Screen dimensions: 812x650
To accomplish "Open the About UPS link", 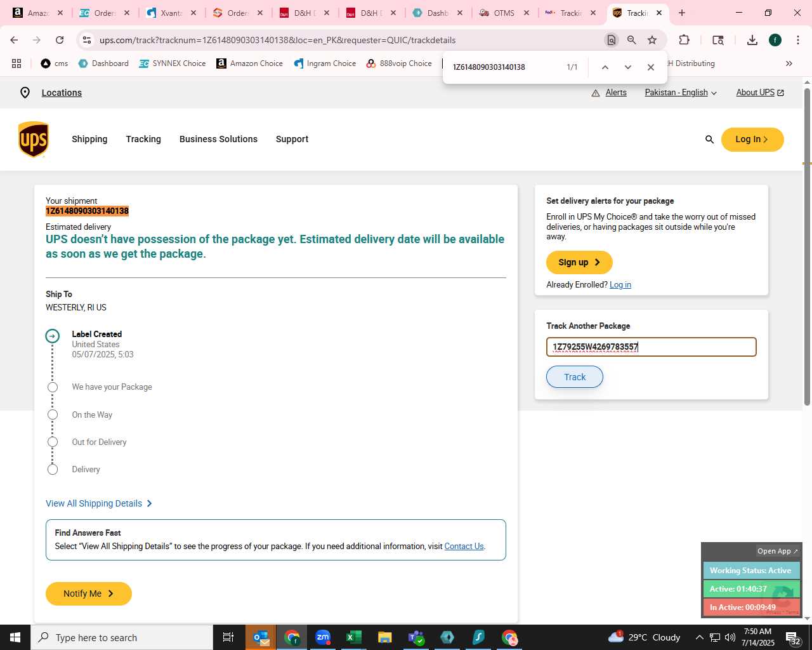I will 760,93.
